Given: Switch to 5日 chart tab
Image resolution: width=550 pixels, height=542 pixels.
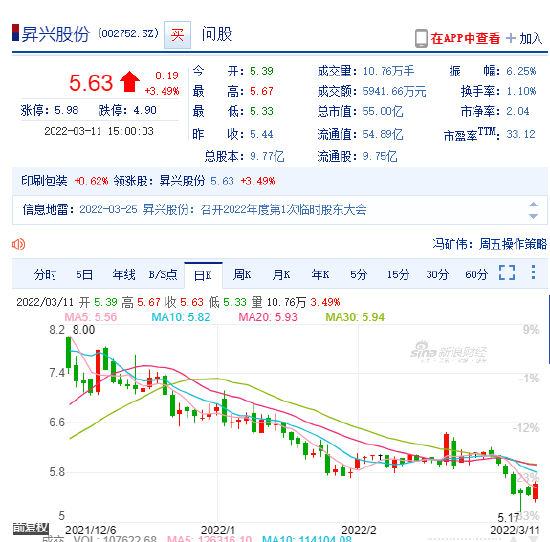Looking at the screenshot, I should pyautogui.click(x=85, y=274).
